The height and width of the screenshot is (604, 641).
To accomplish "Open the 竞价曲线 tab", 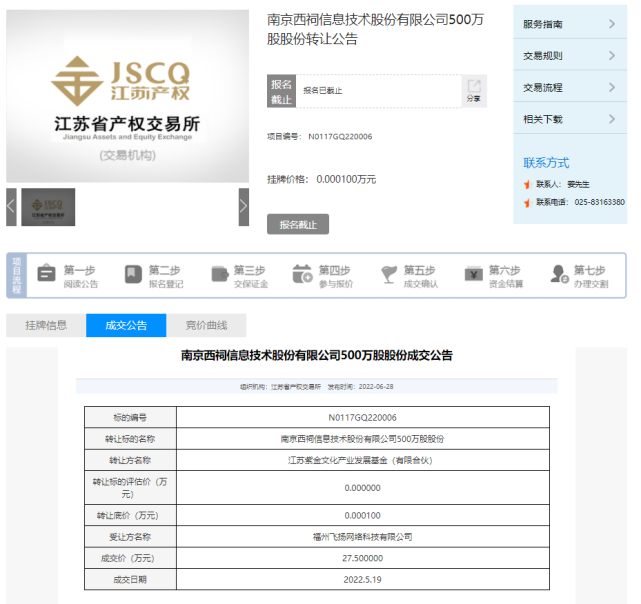I will 206,325.
